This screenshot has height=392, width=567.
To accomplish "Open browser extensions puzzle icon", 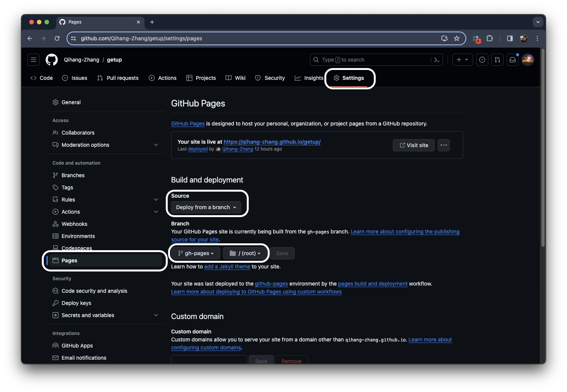I will pos(490,38).
